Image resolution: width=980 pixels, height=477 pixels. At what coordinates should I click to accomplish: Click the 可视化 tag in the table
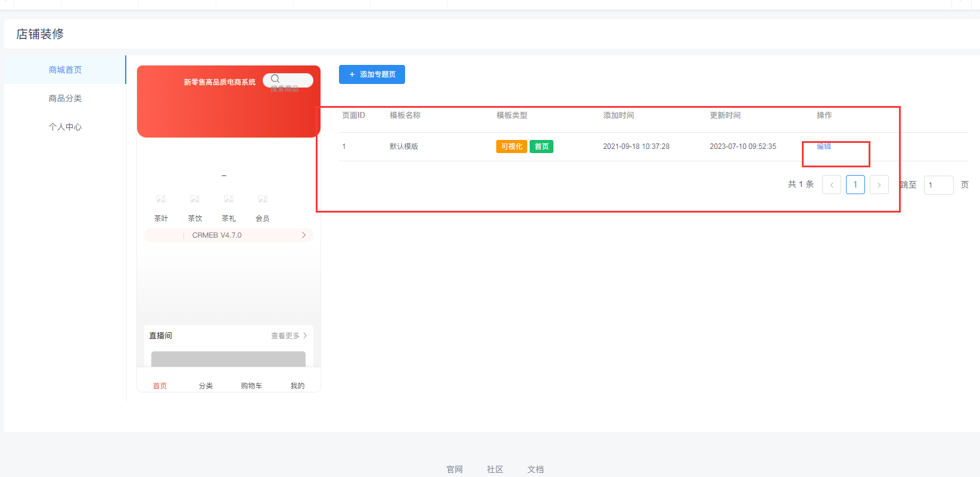512,146
